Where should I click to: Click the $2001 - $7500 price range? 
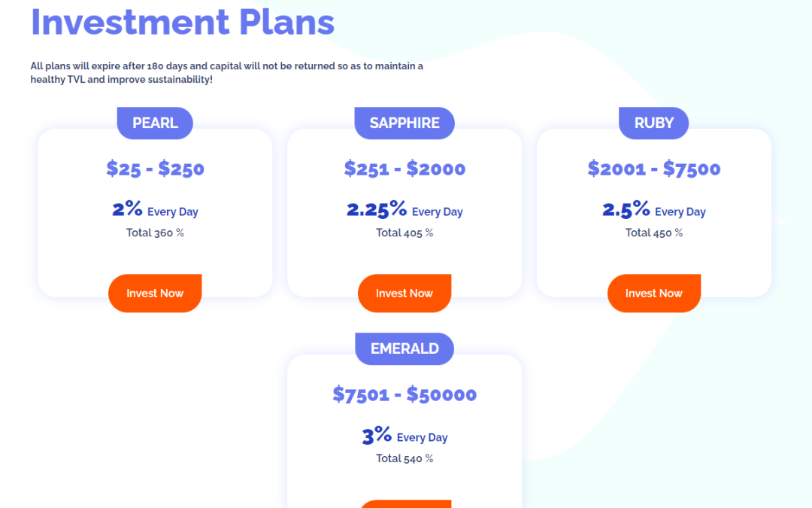pyautogui.click(x=654, y=169)
